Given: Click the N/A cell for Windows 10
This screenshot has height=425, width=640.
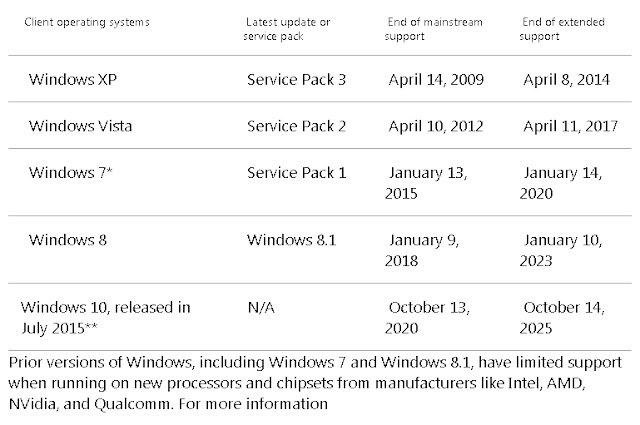Looking at the screenshot, I should click(x=261, y=307).
